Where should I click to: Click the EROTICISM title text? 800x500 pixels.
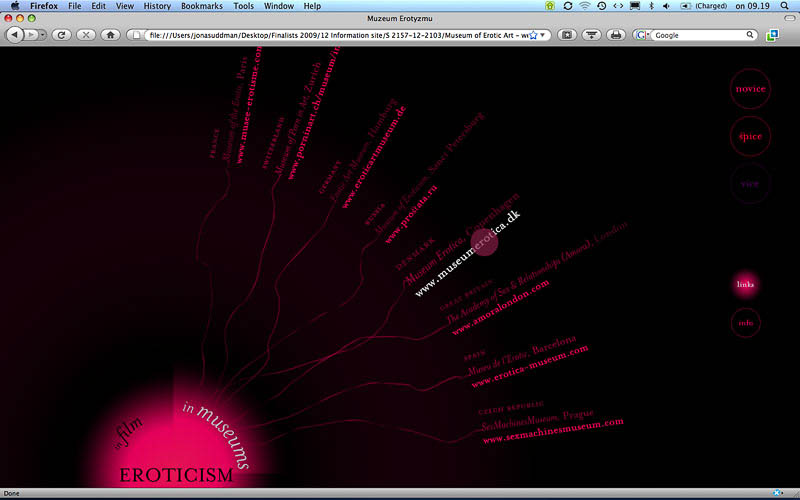176,475
